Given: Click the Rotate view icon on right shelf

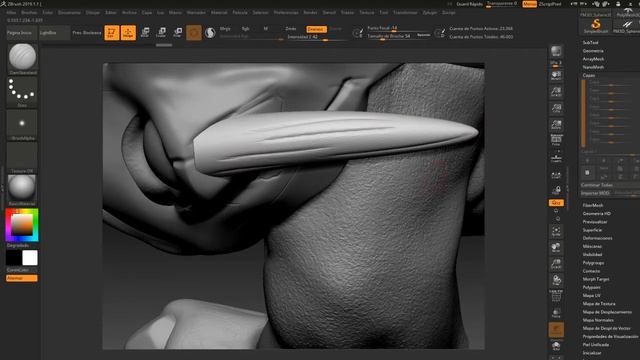Looking at the screenshot, I should (x=556, y=280).
